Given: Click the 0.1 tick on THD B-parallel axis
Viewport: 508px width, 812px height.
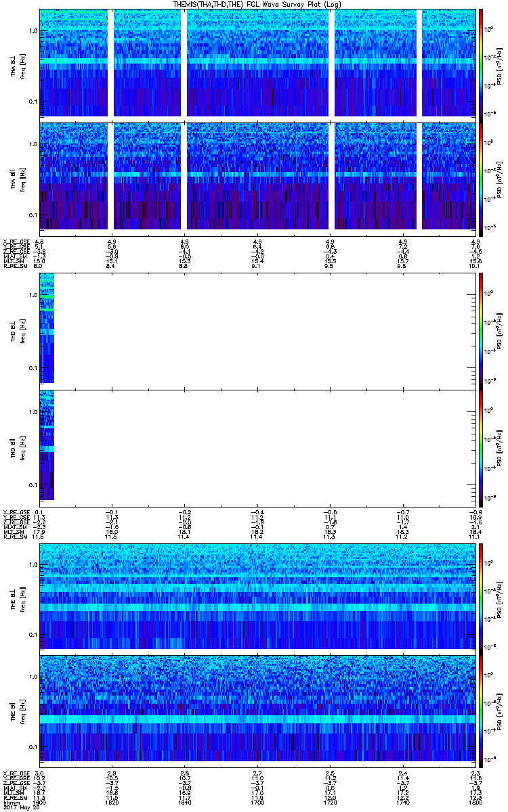Looking at the screenshot, I should [x=33, y=485].
